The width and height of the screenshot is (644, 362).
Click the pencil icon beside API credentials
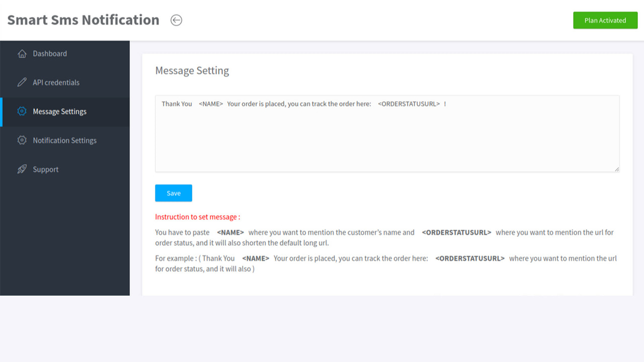point(22,82)
